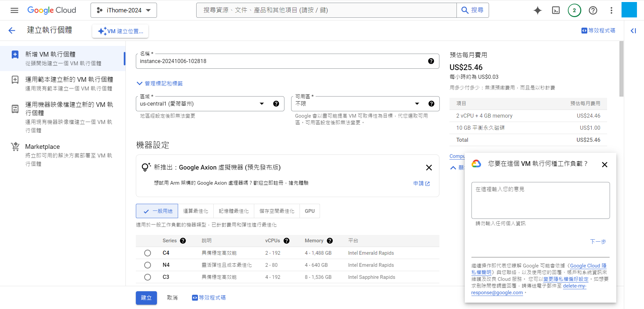Open the three-dot settings and utilities menu
The width and height of the screenshot is (644, 309).
(x=611, y=10)
